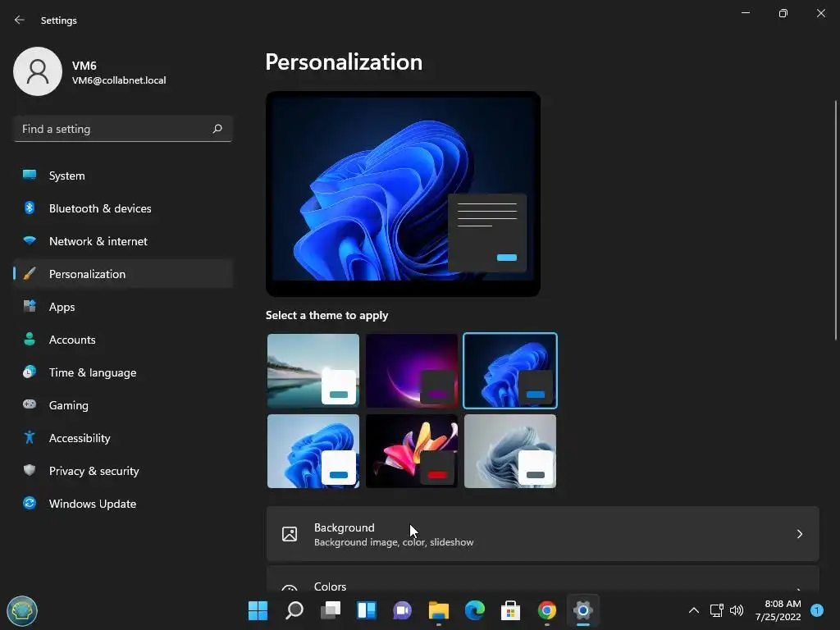The image size is (840, 630).
Task: Open the Colors settings row
Action: (543, 580)
